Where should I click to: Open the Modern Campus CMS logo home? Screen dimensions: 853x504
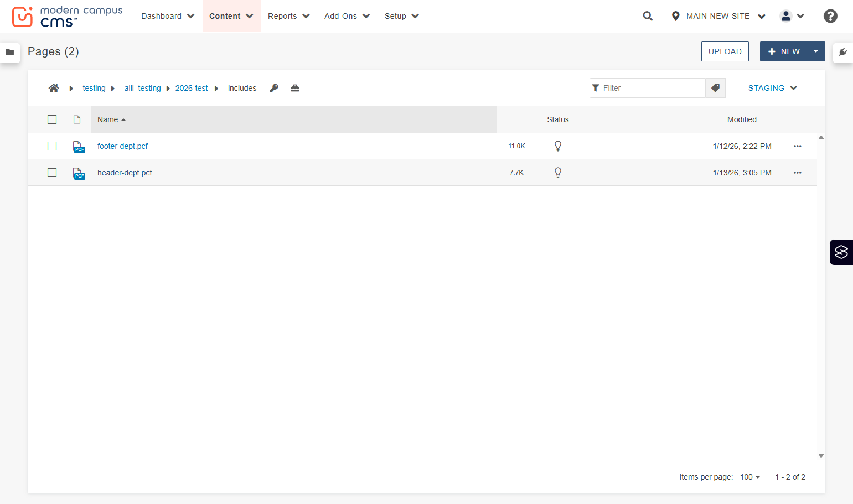click(67, 17)
